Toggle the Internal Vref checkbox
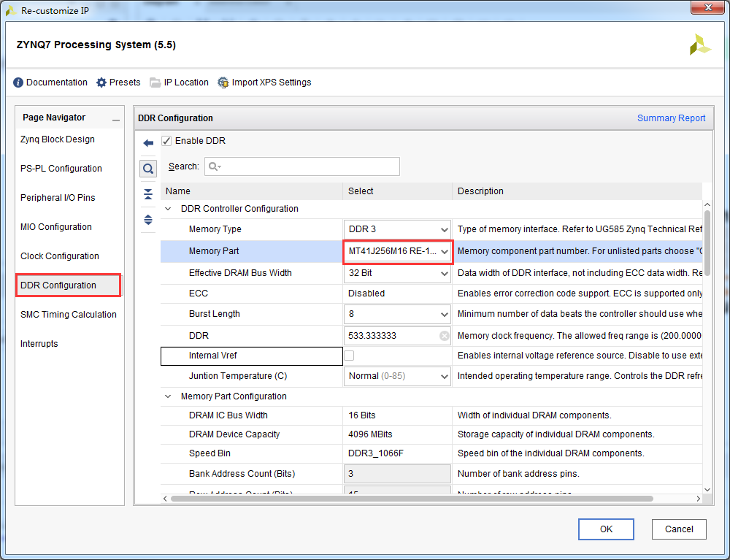 pyautogui.click(x=349, y=356)
